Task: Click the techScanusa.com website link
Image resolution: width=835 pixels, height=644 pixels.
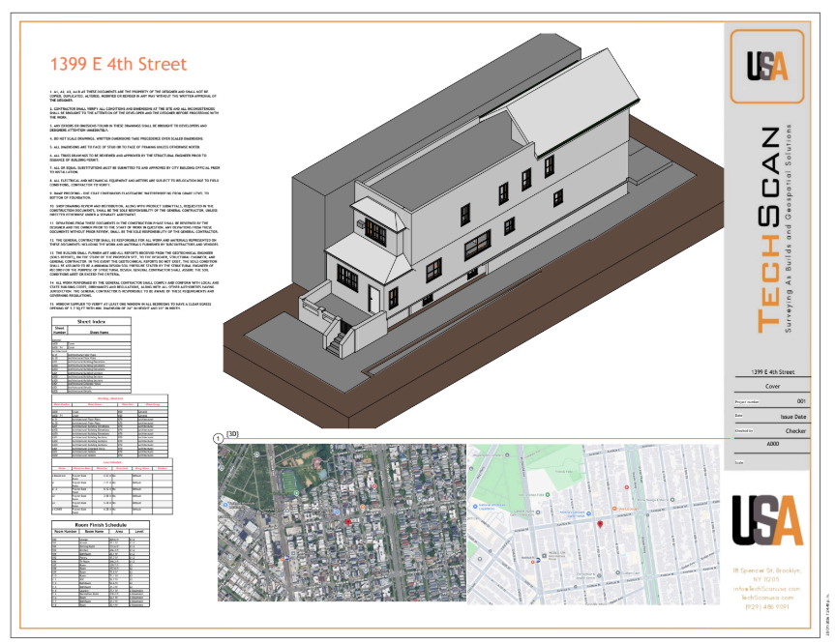Action: (x=766, y=598)
